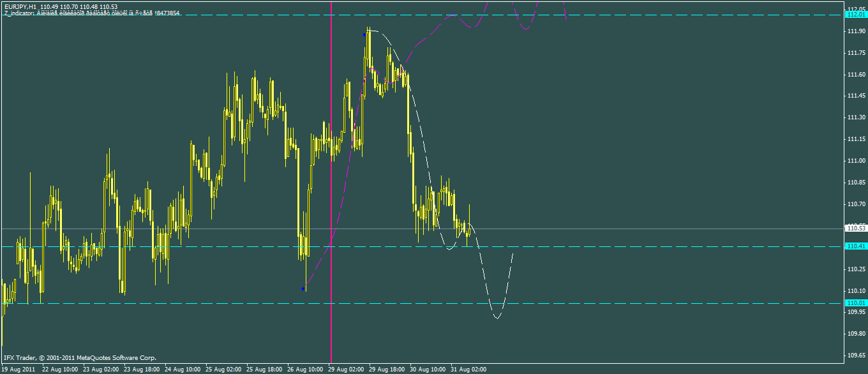Image resolution: width=868 pixels, height=374 pixels.
Task: Click the trough of white dashed forecast curve
Action: [497, 318]
